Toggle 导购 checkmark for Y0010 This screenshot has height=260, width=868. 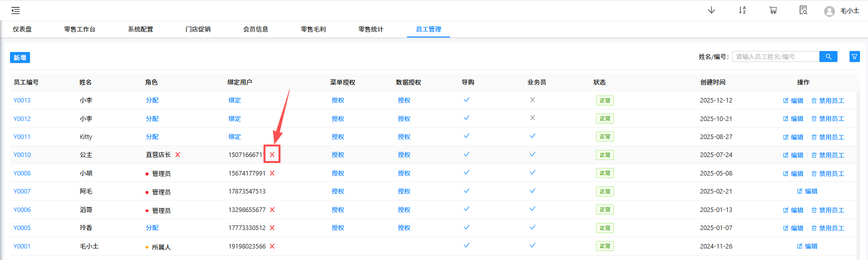[x=466, y=154]
